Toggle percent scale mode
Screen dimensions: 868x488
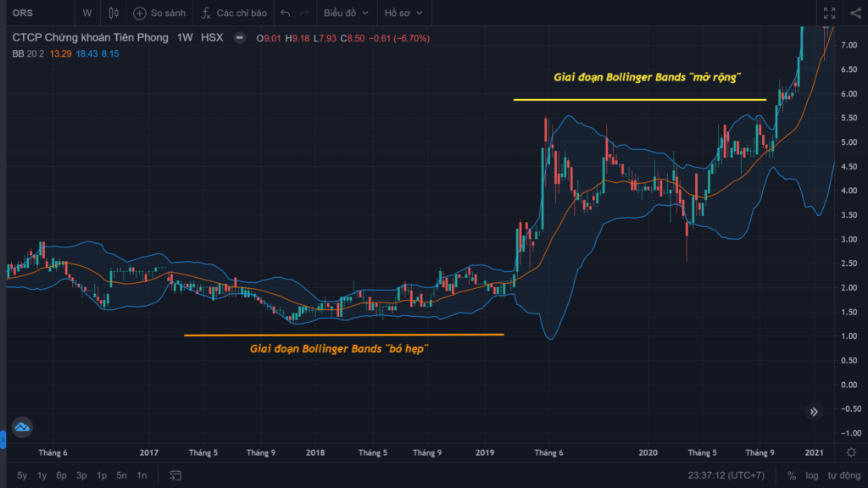792,475
